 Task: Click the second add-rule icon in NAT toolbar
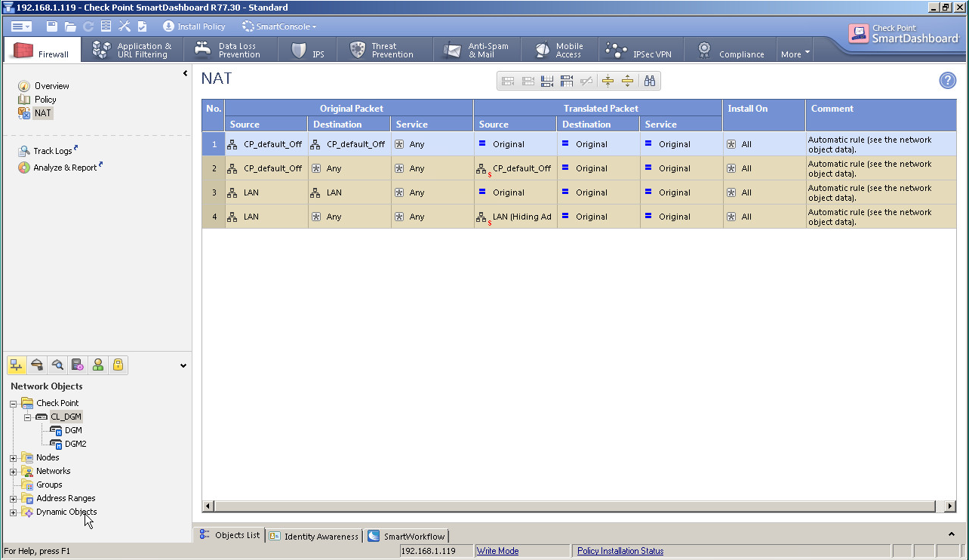pos(528,81)
